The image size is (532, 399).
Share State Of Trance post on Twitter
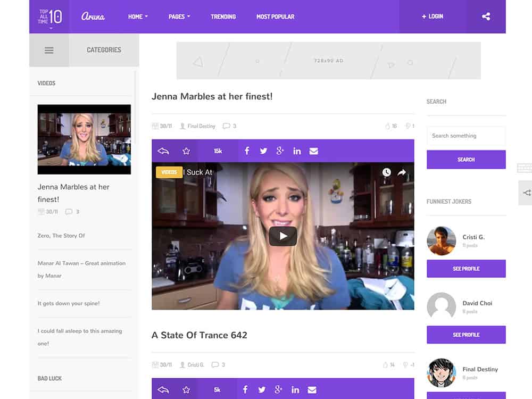tap(262, 390)
